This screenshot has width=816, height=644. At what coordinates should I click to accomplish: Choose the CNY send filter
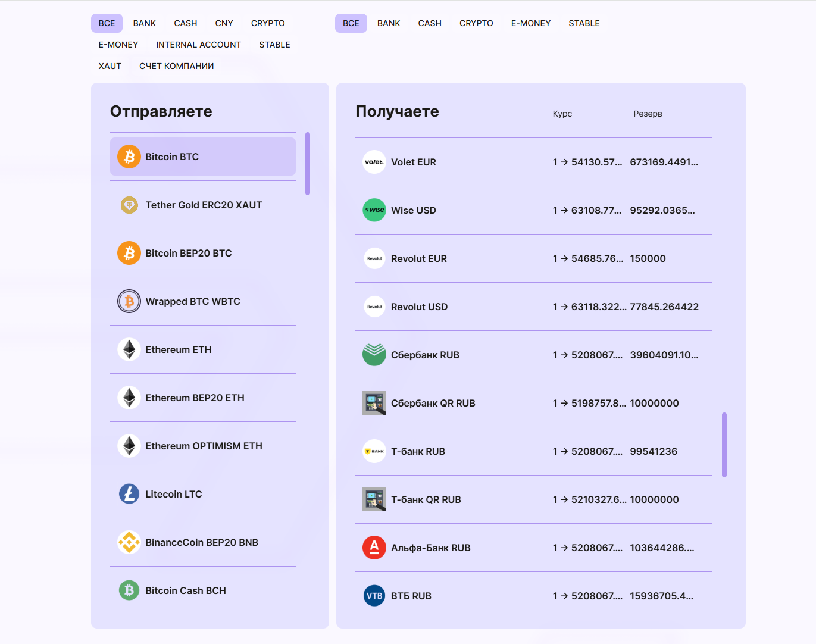[224, 23]
